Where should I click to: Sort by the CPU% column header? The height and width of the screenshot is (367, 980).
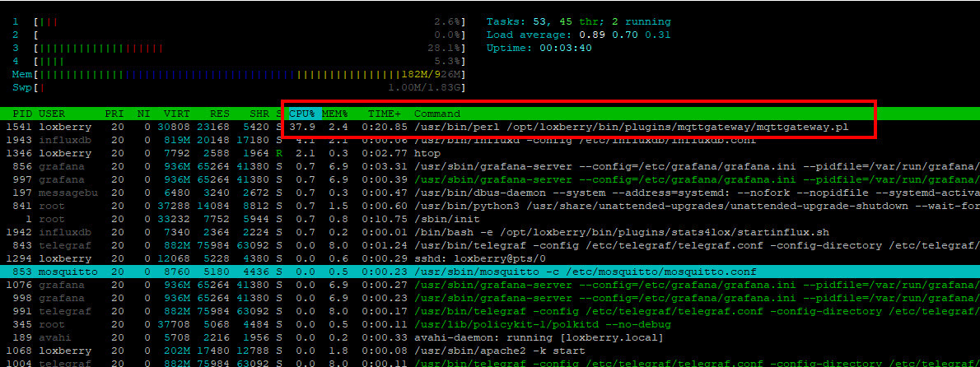tap(302, 114)
